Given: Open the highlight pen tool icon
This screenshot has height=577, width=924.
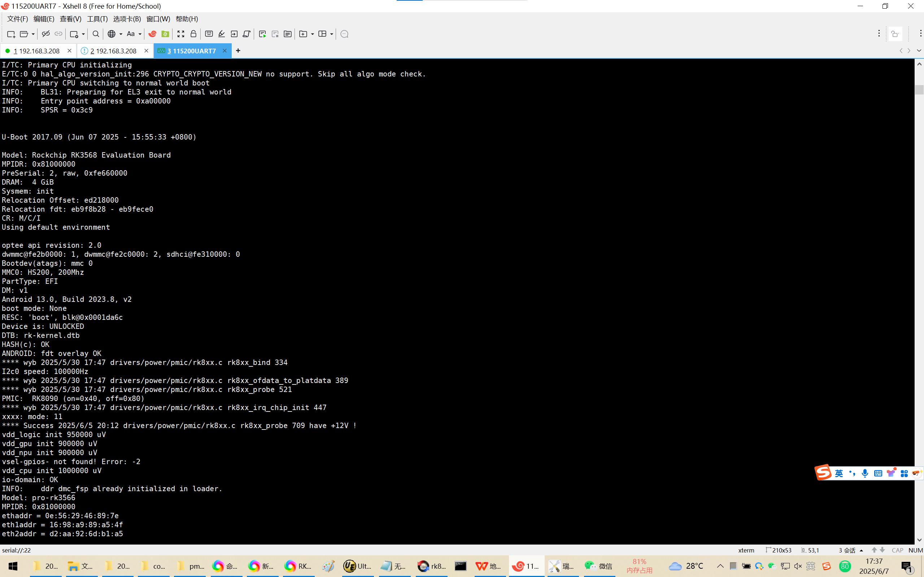Looking at the screenshot, I should (x=222, y=34).
